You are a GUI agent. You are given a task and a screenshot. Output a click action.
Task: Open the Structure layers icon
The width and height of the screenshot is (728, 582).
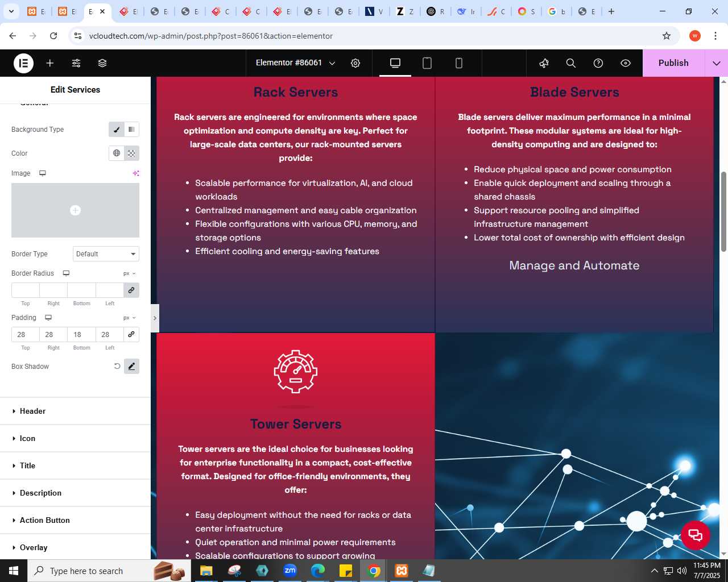click(102, 63)
